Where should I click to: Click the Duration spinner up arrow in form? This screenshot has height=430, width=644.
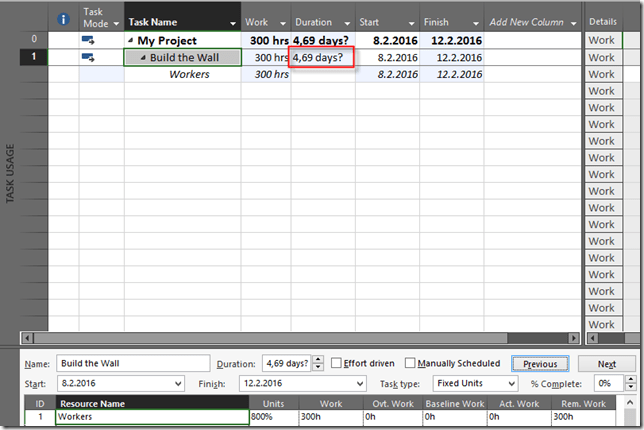318,360
